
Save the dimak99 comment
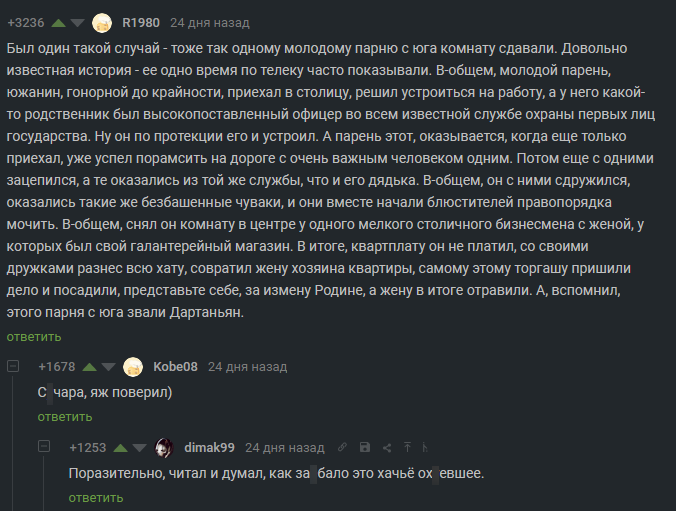click(x=364, y=447)
